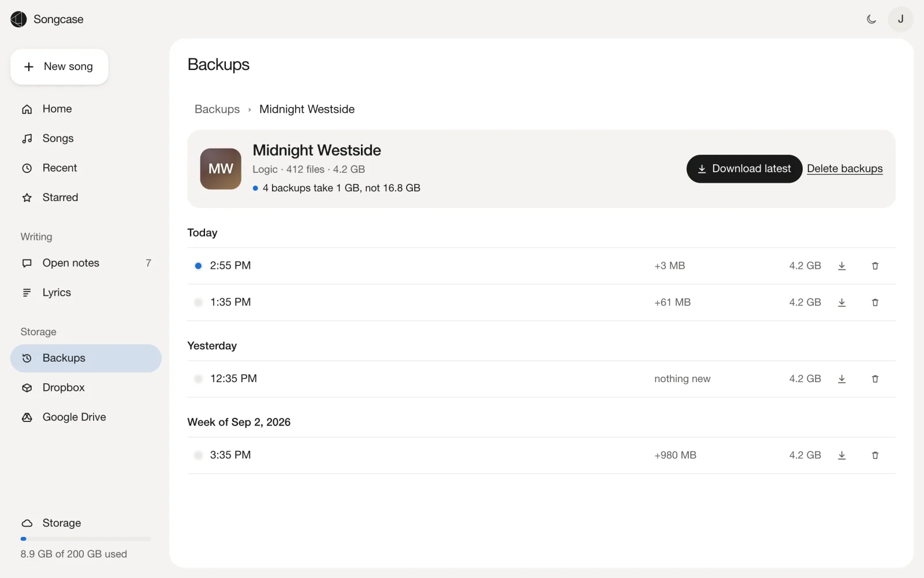Download the 3:35 PM backup
Viewport: 924px width, 578px height.
click(x=842, y=455)
